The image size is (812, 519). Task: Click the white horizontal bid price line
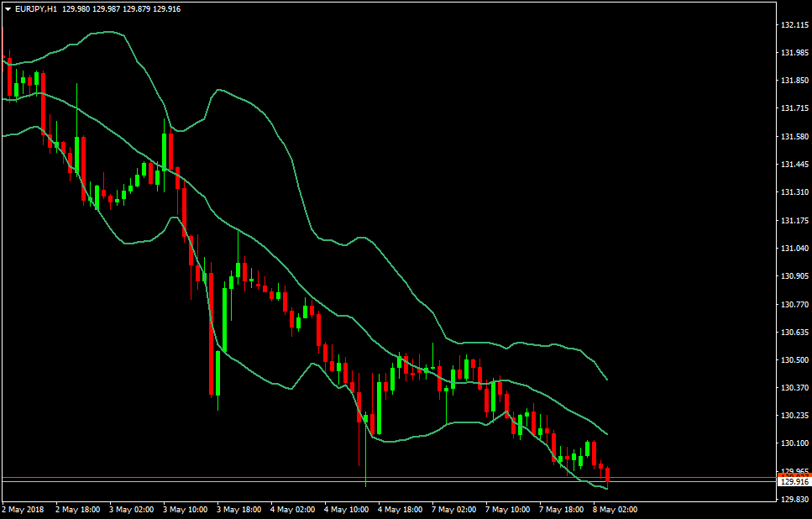389,482
